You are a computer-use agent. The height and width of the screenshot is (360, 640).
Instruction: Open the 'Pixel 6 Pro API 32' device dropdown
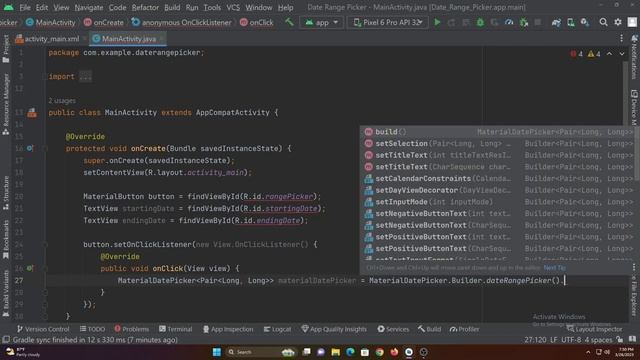click(388, 22)
